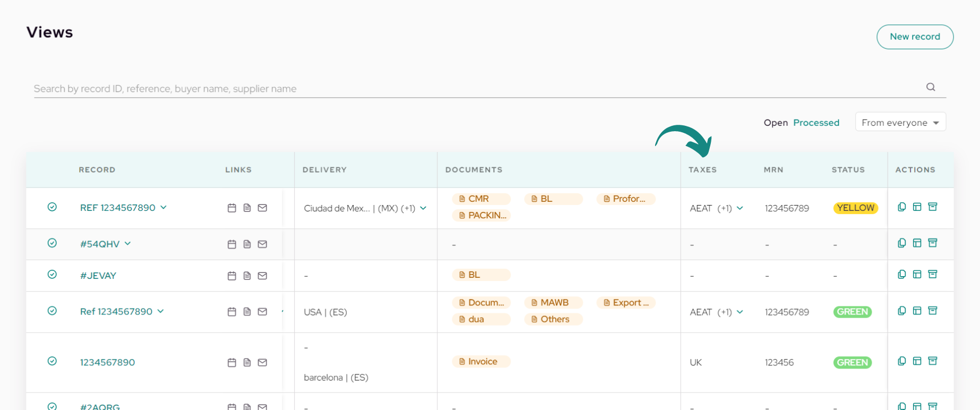Open mail icon for #54QHV row

point(262,244)
